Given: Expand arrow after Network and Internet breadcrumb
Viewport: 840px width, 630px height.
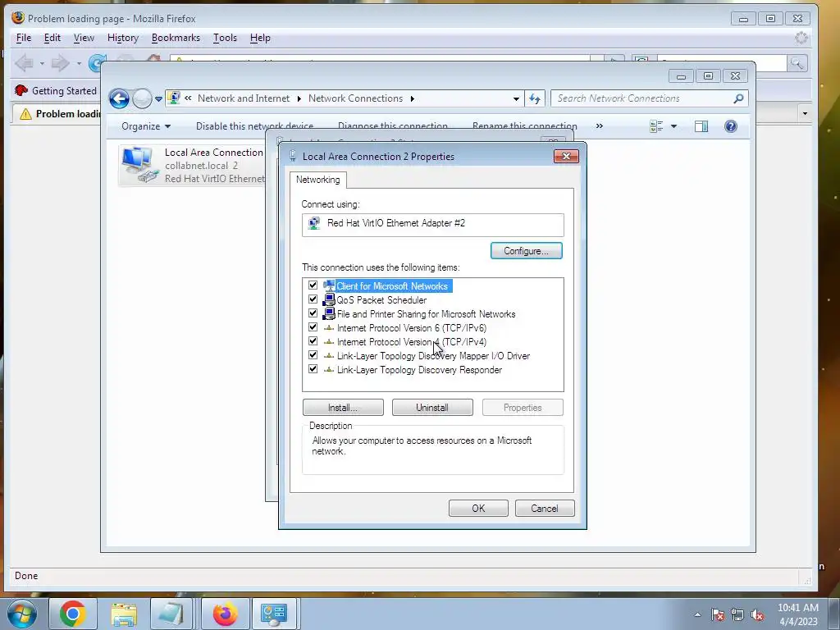Looking at the screenshot, I should pyautogui.click(x=299, y=98).
